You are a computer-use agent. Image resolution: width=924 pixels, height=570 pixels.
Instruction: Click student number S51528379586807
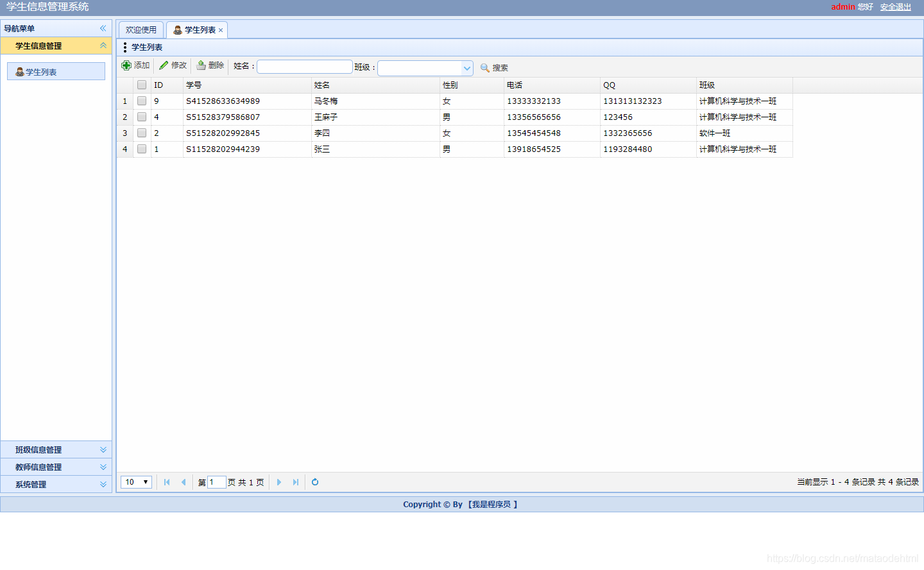pos(223,117)
